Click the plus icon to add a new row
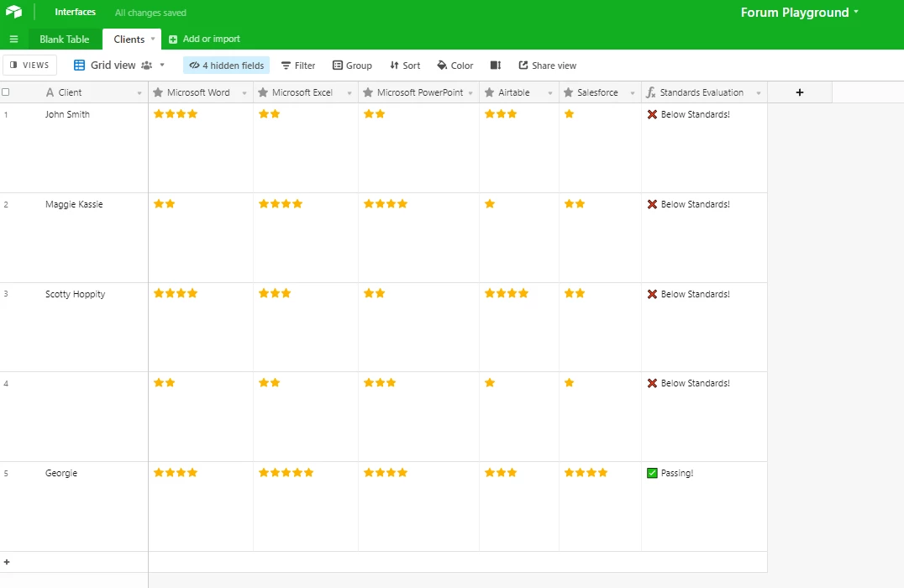The height and width of the screenshot is (588, 904). click(7, 561)
